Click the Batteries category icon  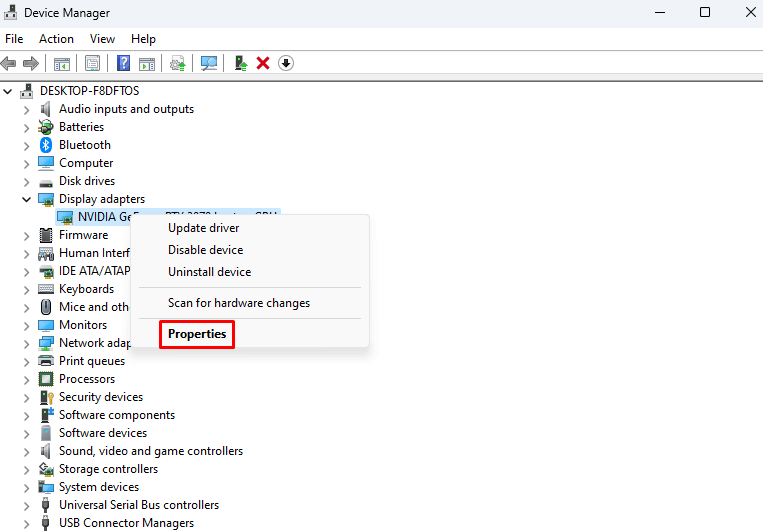coord(46,127)
